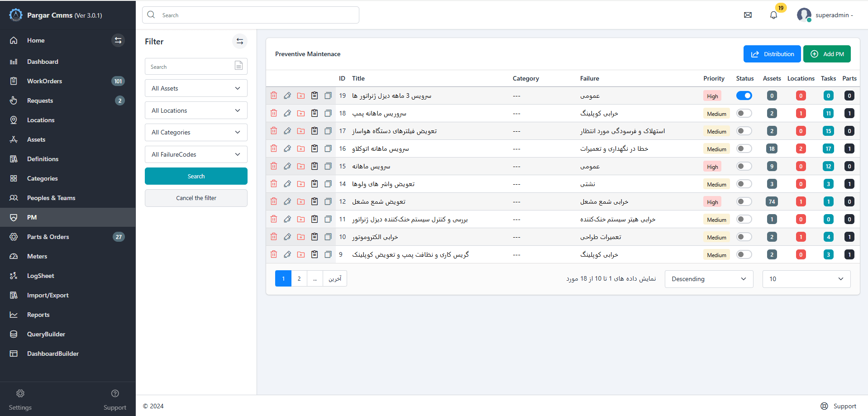Viewport: 868px width, 416px height.
Task: Click the Add PM button
Action: point(827,53)
